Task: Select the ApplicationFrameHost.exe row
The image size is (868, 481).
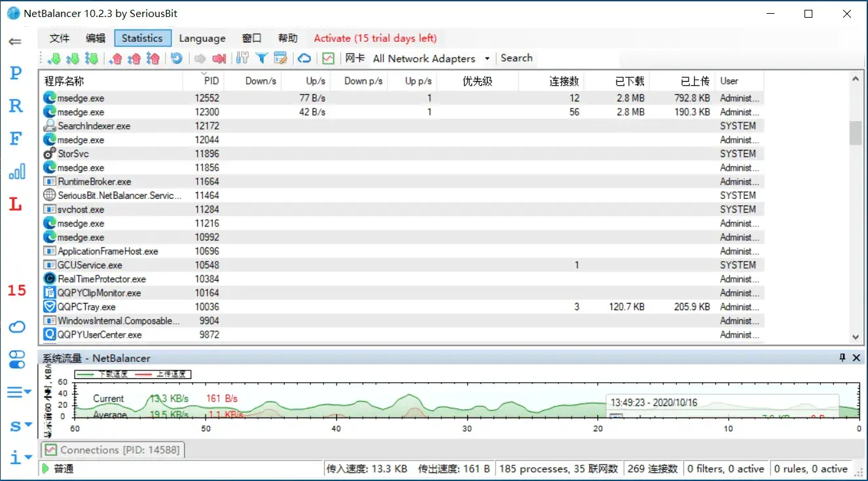Action: (x=401, y=251)
